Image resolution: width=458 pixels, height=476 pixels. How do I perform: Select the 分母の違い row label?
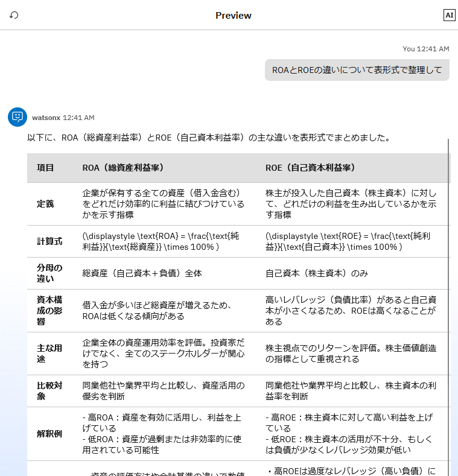(49, 273)
